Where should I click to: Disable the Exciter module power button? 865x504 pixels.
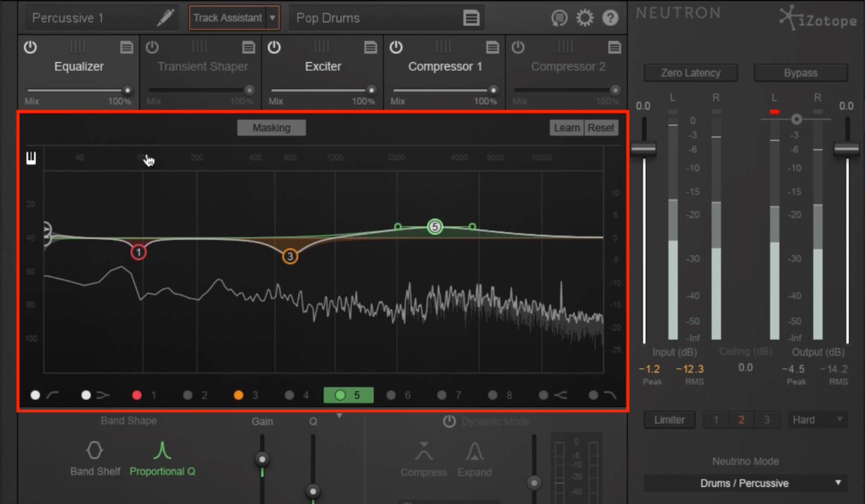pos(274,47)
